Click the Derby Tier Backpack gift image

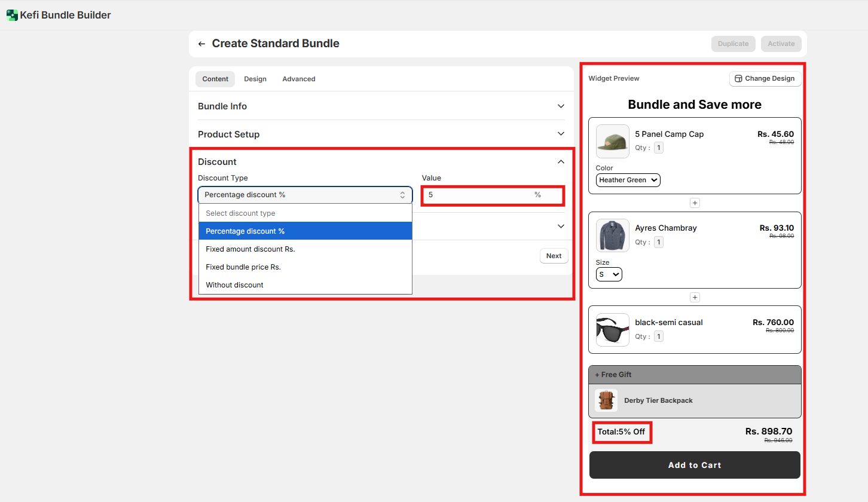pos(606,400)
